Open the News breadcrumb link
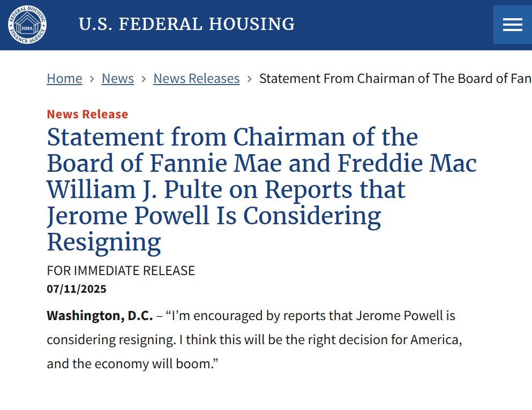Viewport: 532px width, 410px height. tap(118, 79)
